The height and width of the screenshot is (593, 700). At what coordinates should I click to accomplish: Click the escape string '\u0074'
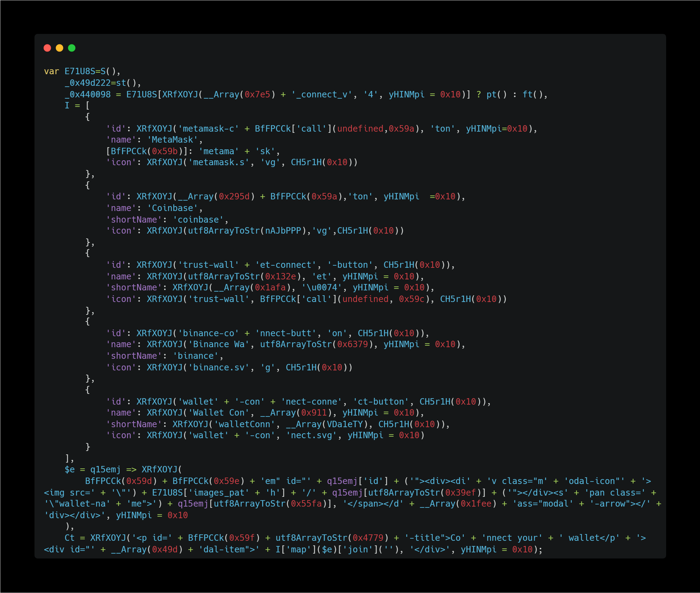[x=322, y=287]
